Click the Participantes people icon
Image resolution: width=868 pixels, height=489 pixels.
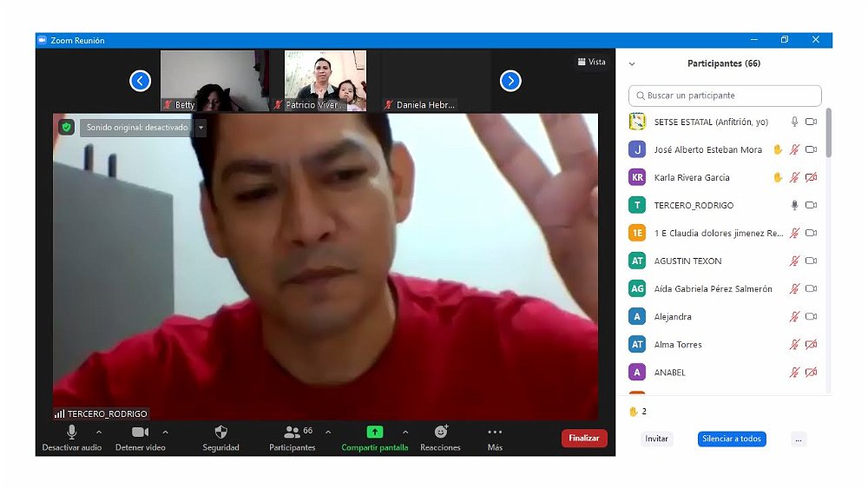pos(292,432)
